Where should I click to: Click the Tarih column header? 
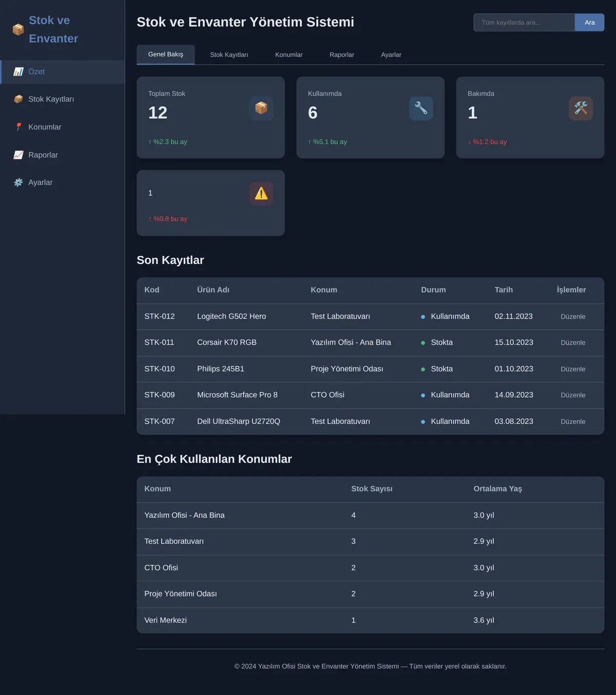[x=504, y=290]
